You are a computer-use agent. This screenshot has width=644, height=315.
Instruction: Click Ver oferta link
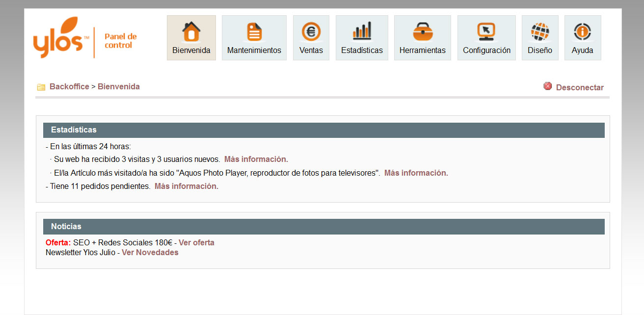[x=196, y=243]
